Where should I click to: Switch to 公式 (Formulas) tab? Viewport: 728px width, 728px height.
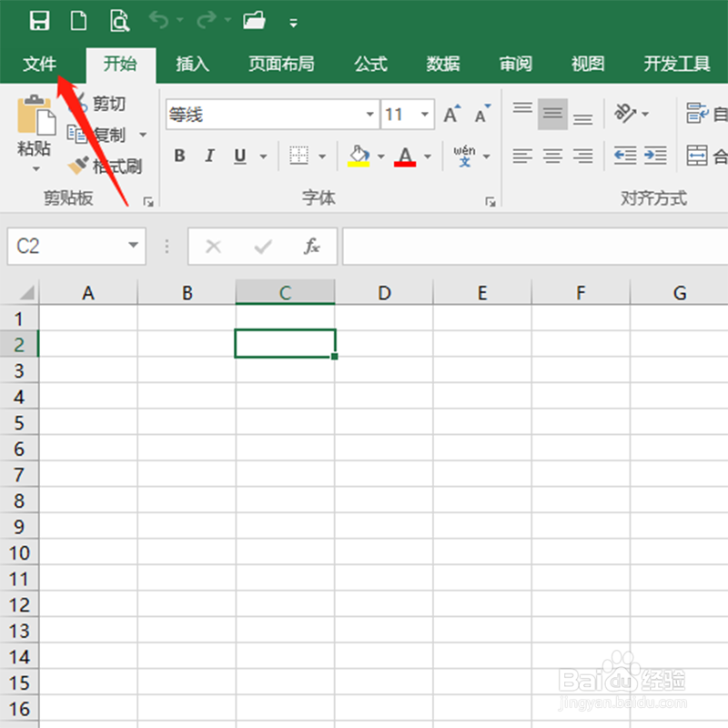click(370, 64)
